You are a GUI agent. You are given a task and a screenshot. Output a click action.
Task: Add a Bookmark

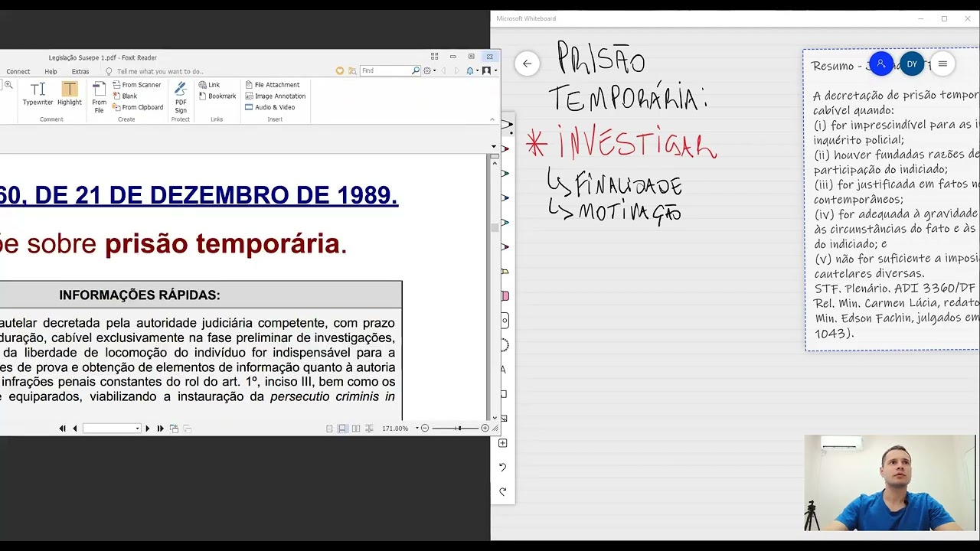(217, 96)
